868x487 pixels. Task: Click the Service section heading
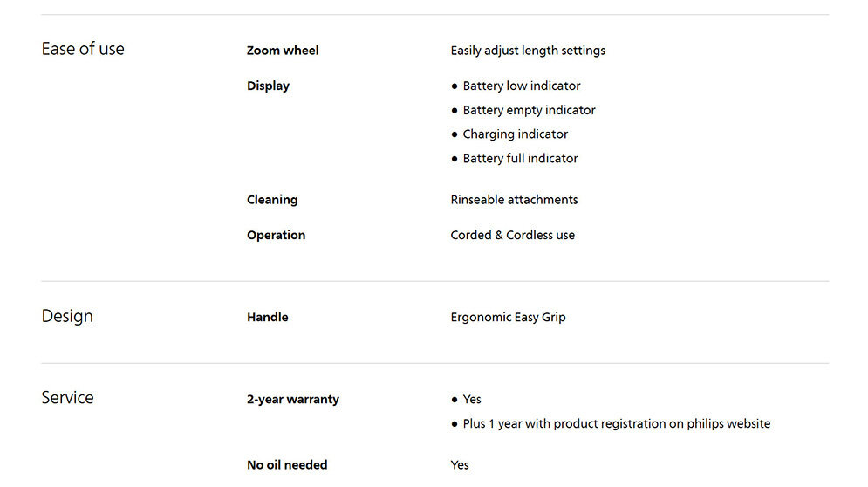67,398
